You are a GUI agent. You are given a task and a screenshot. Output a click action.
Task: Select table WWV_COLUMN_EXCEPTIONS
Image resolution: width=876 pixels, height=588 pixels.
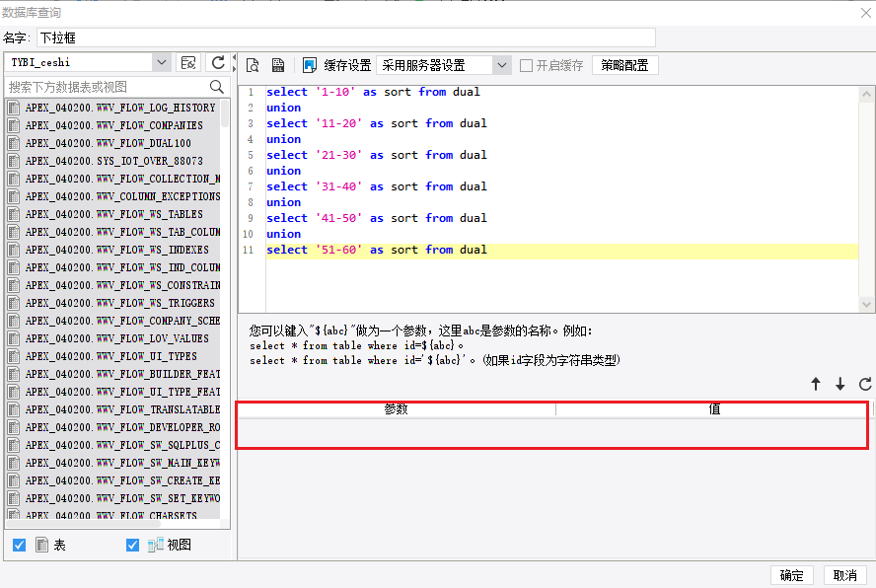click(122, 196)
